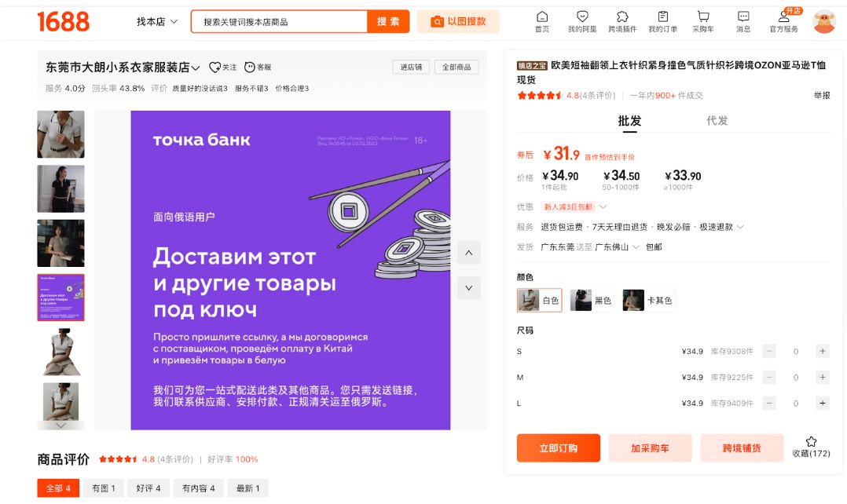847x504 pixels.
Task: Click the main purple Точка банк banner image
Action: 290,270
